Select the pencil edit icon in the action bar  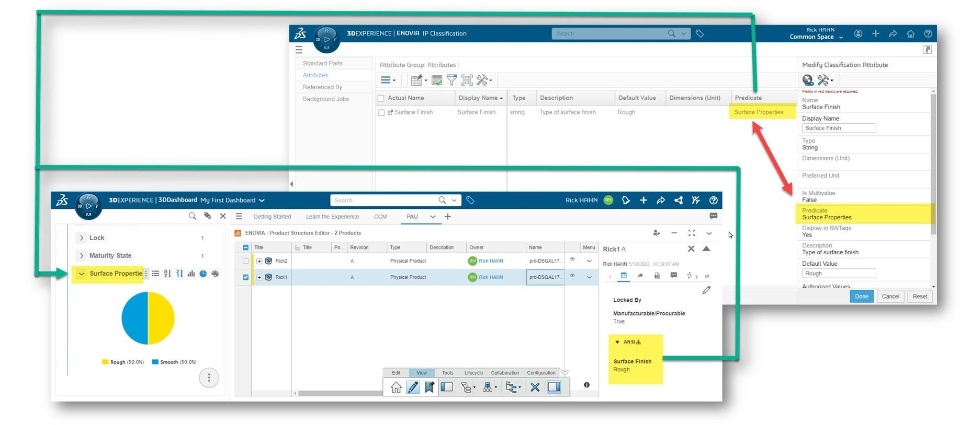[x=413, y=387]
